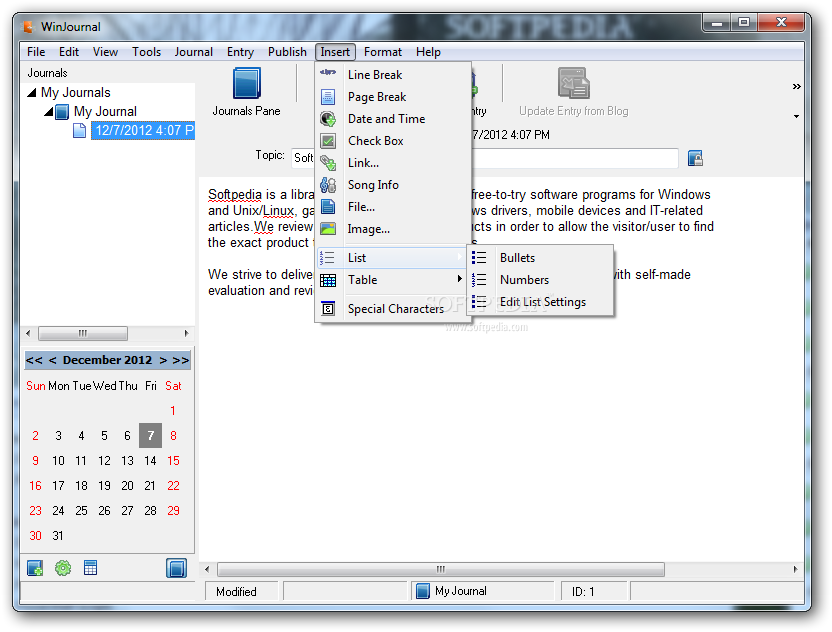The width and height of the screenshot is (832, 632).
Task: Open the File menu
Action: (36, 52)
